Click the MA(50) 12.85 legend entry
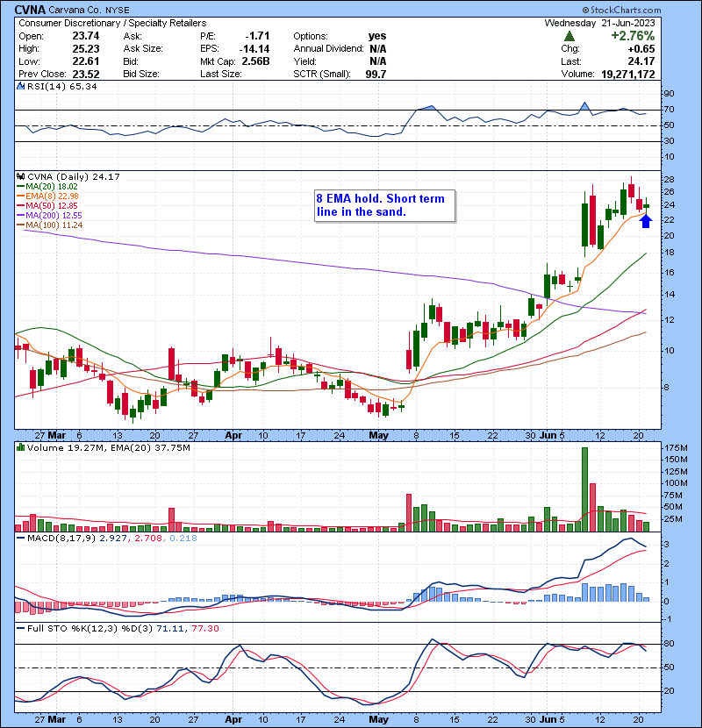702x728 pixels. coord(47,205)
